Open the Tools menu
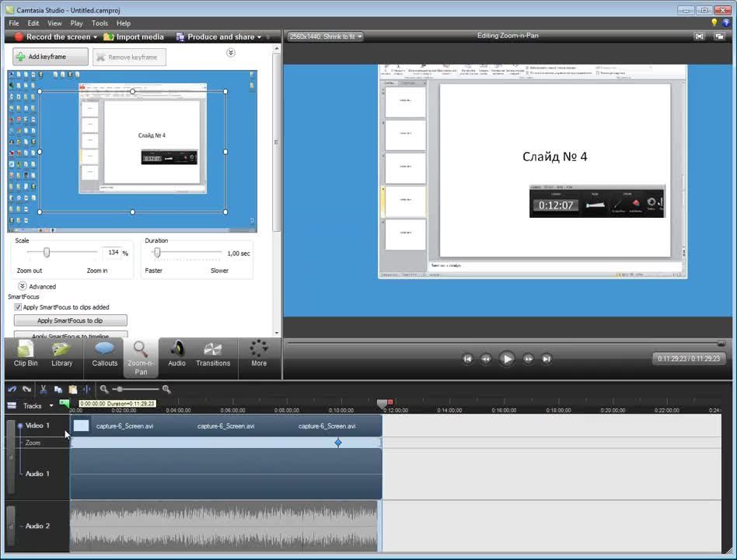 click(x=100, y=23)
